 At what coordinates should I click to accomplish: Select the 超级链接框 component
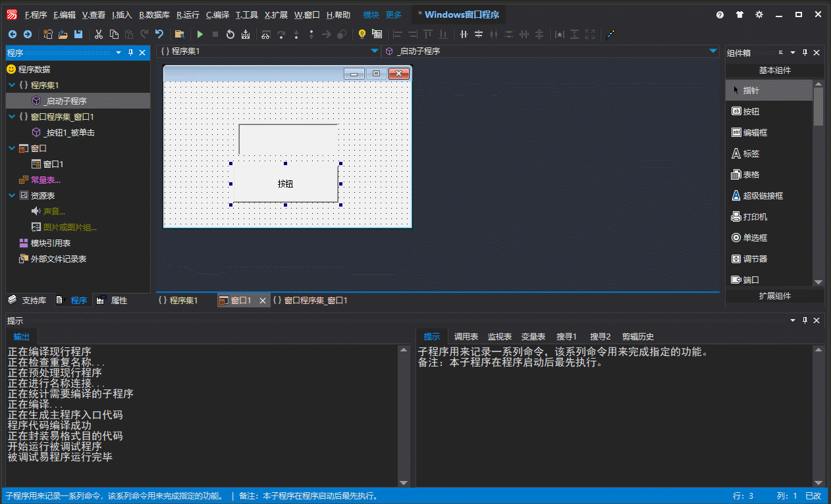point(769,196)
